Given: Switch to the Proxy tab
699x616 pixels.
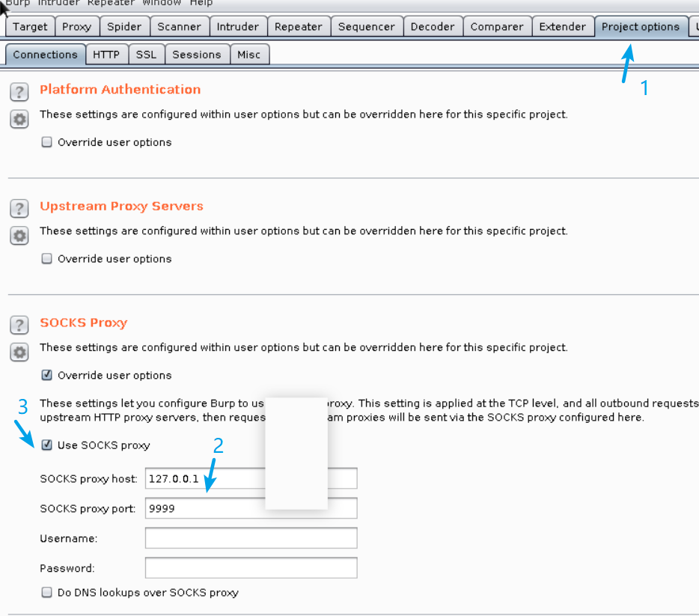Looking at the screenshot, I should (76, 27).
